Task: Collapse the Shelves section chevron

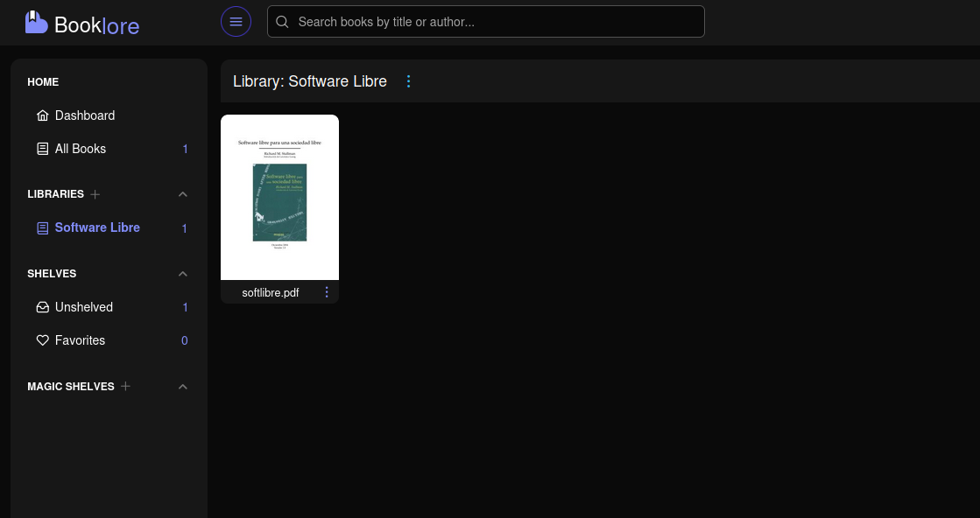Action: (182, 274)
